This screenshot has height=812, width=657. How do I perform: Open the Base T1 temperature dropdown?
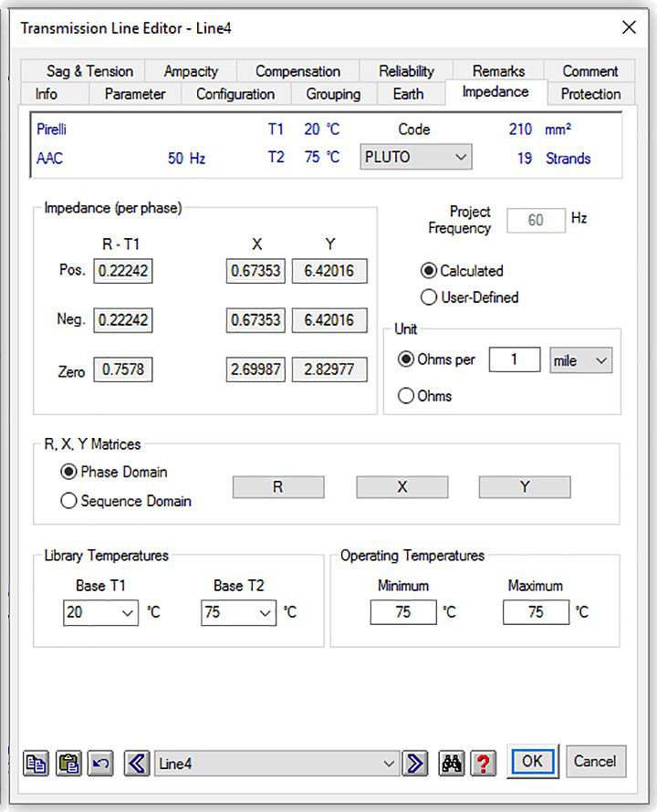100,612
